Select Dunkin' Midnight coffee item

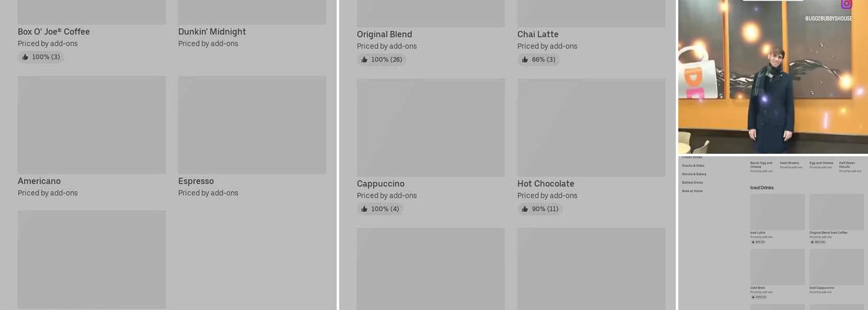(212, 32)
